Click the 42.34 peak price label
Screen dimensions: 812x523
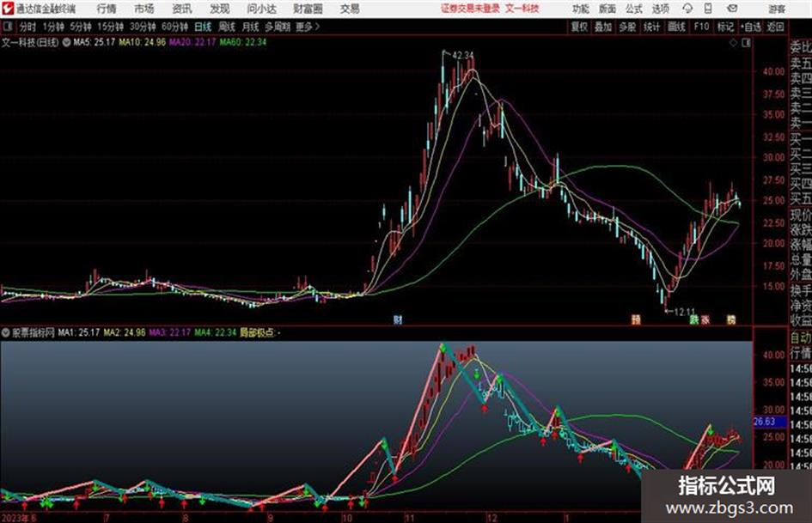[x=463, y=55]
